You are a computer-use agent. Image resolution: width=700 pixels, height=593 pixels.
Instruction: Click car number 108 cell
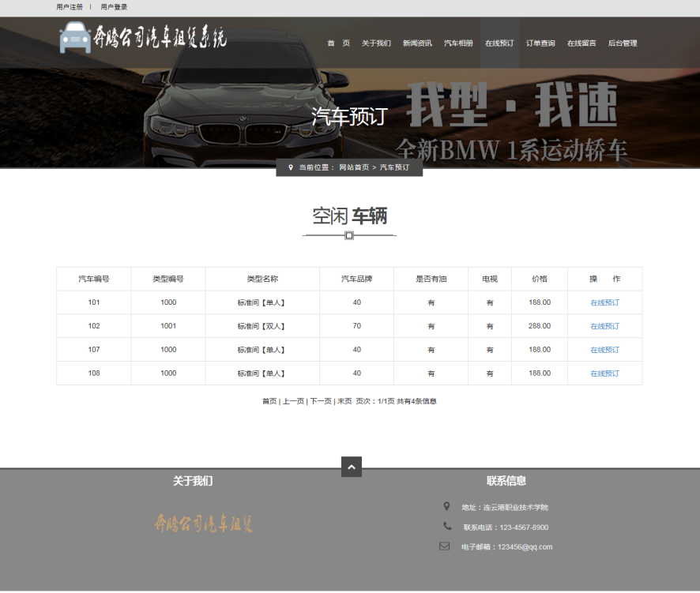(x=94, y=373)
